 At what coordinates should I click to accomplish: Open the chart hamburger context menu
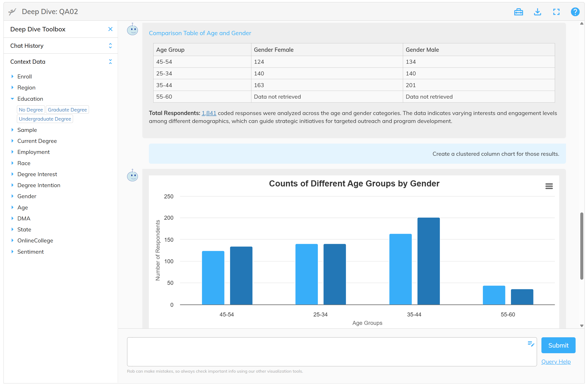coord(549,186)
